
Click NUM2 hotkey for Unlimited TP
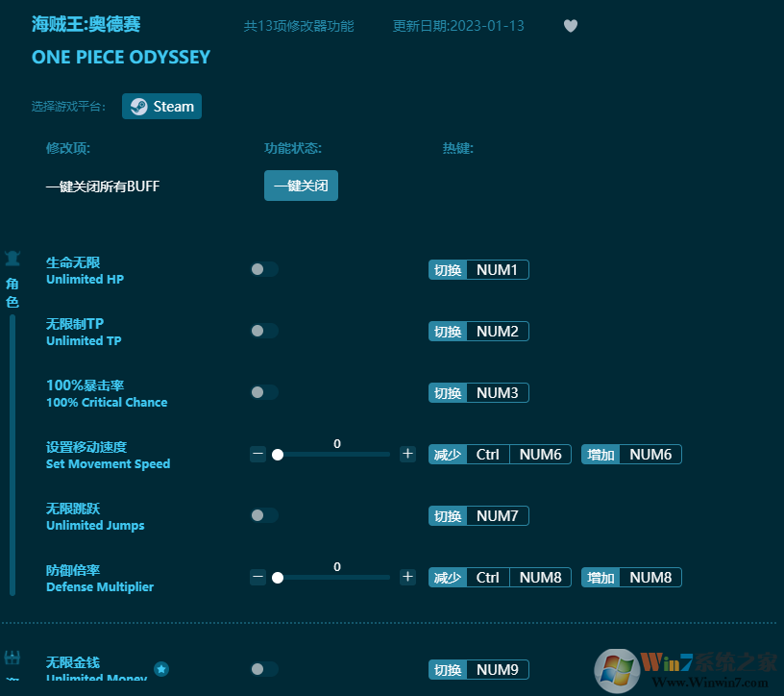478,332
